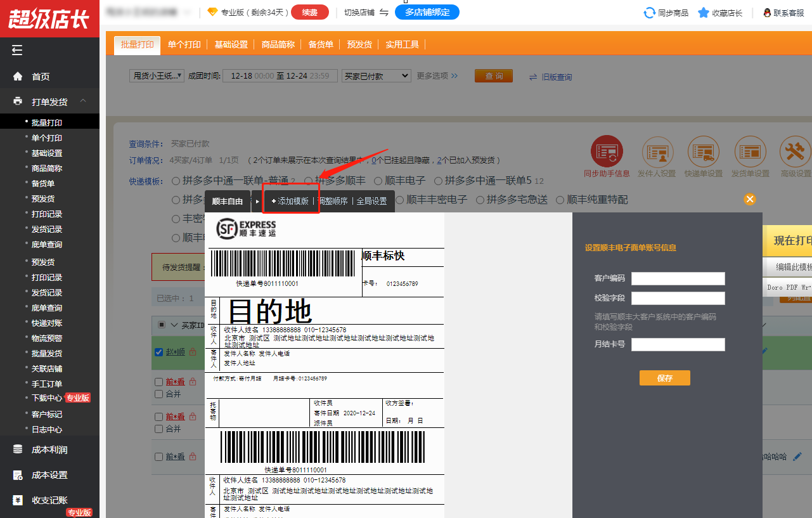Image resolution: width=812 pixels, height=518 pixels.
Task: Open the shop selector dropdown 甩货小王纸
Action: [157, 75]
